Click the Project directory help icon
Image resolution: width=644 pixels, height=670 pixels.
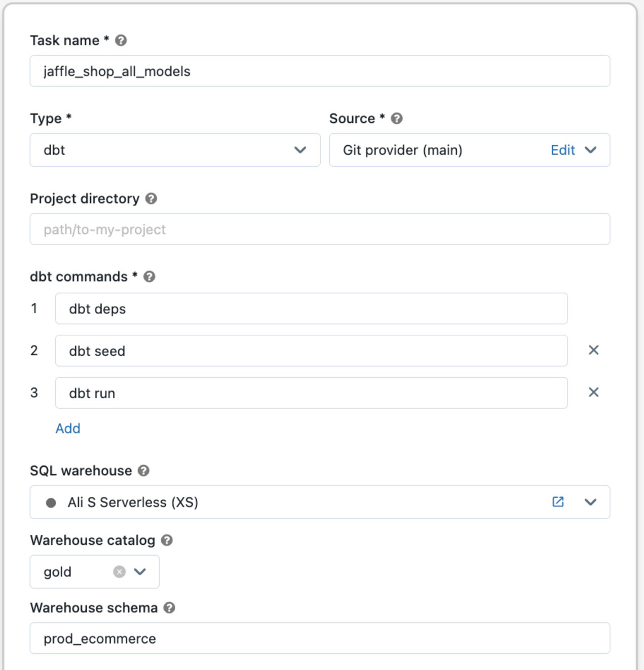click(151, 199)
